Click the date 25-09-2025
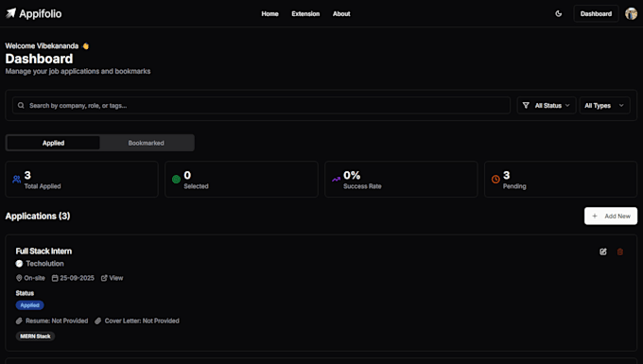This screenshot has height=364, width=643. click(x=77, y=278)
